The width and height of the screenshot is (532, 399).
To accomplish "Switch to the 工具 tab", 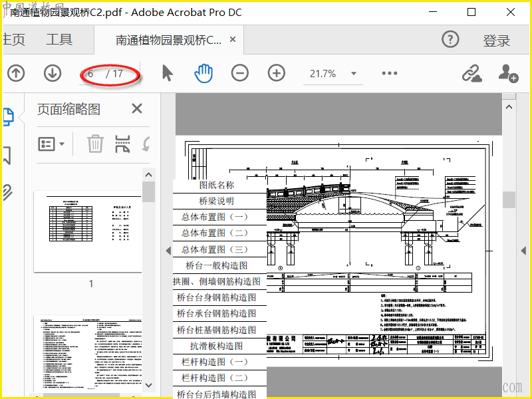I will [59, 39].
